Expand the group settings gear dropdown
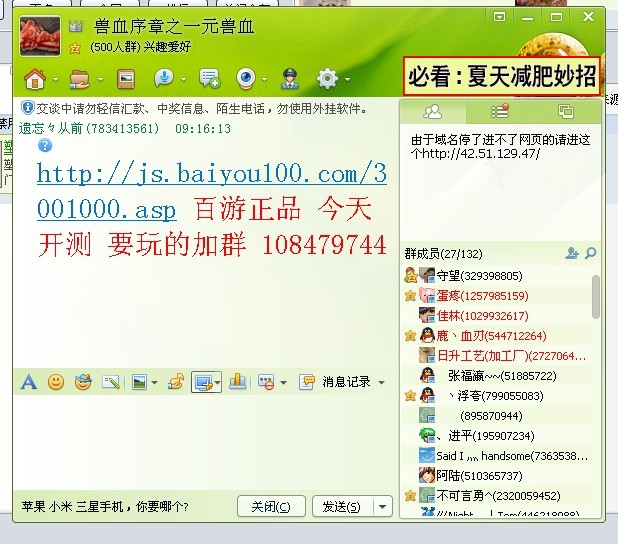The width and height of the screenshot is (618, 544). point(347,79)
